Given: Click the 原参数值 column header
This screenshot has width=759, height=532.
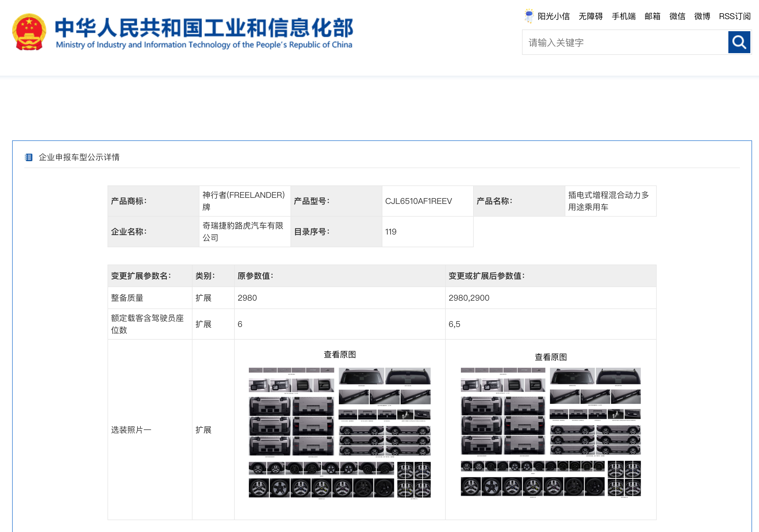Looking at the screenshot, I should click(340, 276).
